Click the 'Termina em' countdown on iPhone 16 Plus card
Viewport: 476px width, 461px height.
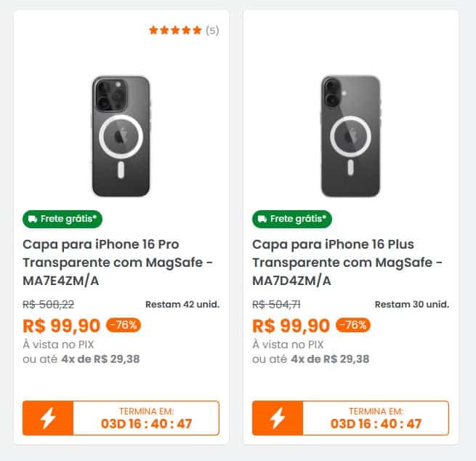coord(375,418)
